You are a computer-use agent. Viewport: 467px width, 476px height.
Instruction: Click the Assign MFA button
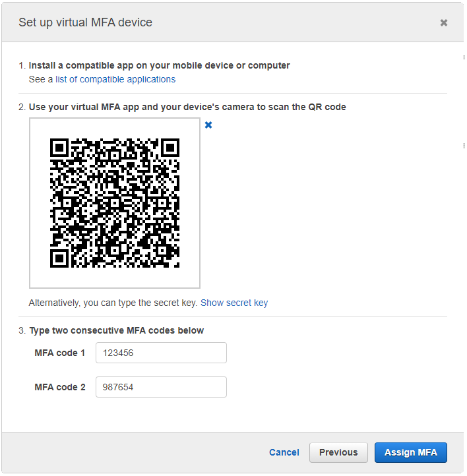[x=411, y=452]
